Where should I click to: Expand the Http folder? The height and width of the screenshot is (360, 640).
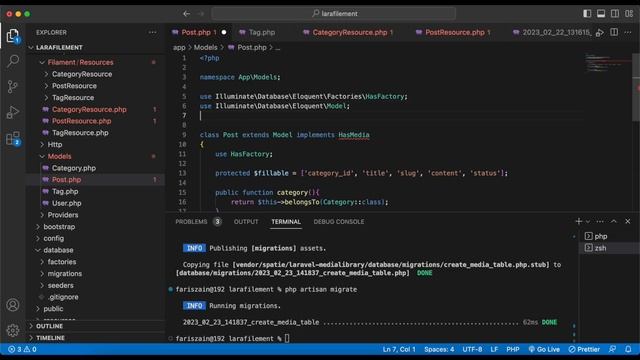pos(54,144)
